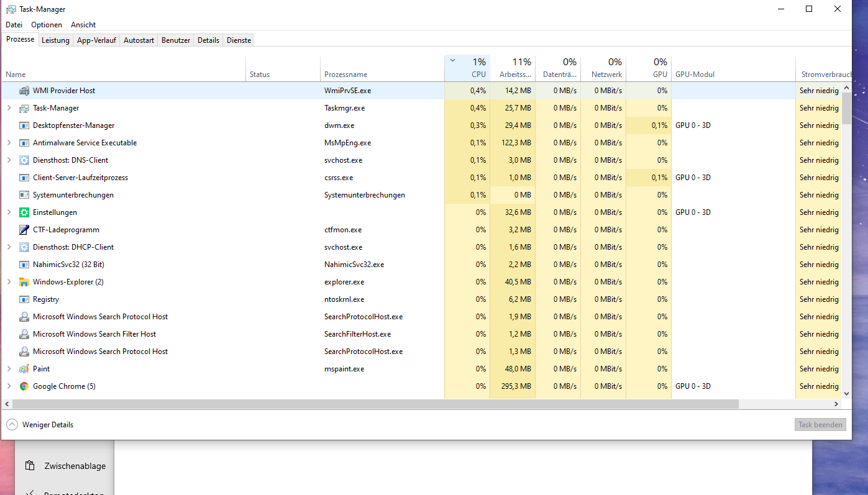
Task: Sort by the Status column header
Action: (283, 68)
